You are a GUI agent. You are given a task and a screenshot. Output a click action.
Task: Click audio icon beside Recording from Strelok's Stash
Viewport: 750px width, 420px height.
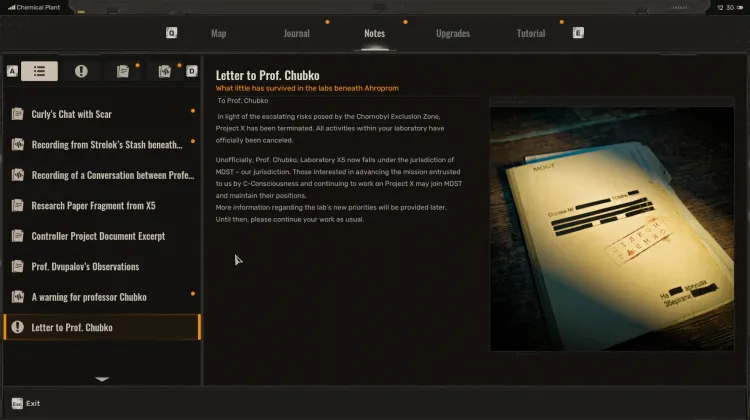(x=18, y=144)
